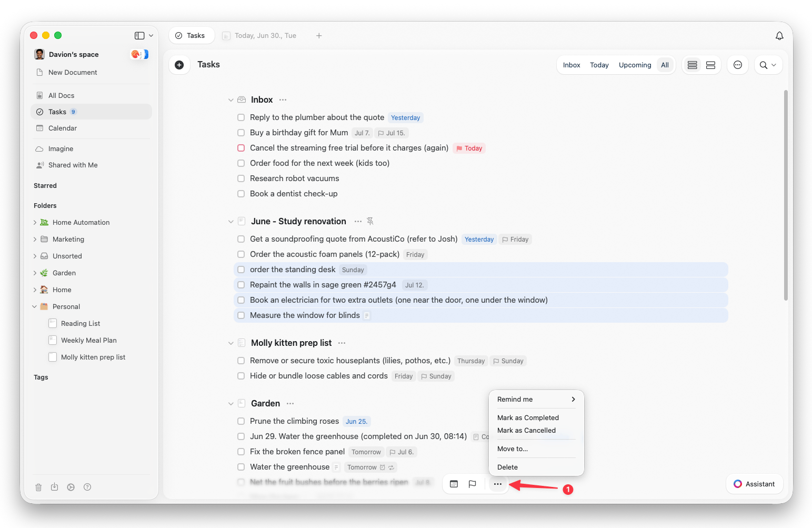Collapse the Molly kitten prep list section

coord(230,343)
